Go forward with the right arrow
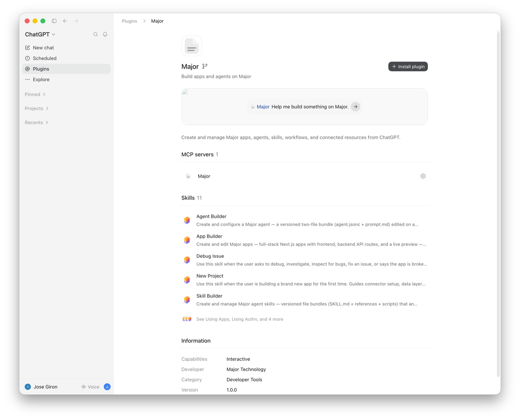This screenshot has height=420, width=520. (76, 21)
